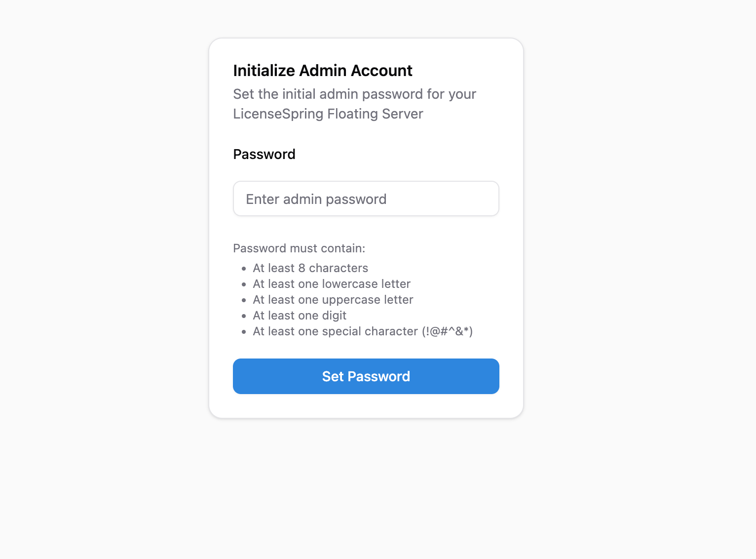The width and height of the screenshot is (756, 559).
Task: Click the LicenseSpring Floating Server text
Action: [328, 114]
